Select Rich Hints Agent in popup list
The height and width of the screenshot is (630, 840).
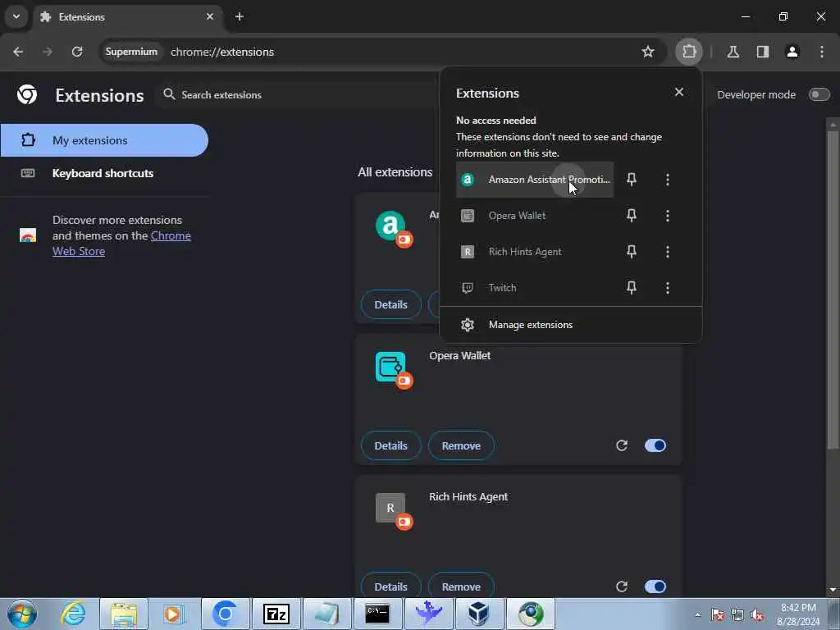tap(535, 251)
